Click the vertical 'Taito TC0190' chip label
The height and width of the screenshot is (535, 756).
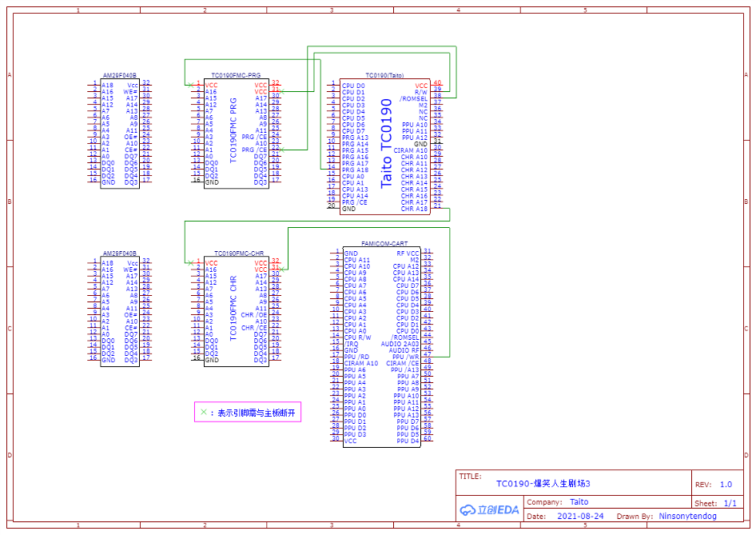click(x=387, y=143)
